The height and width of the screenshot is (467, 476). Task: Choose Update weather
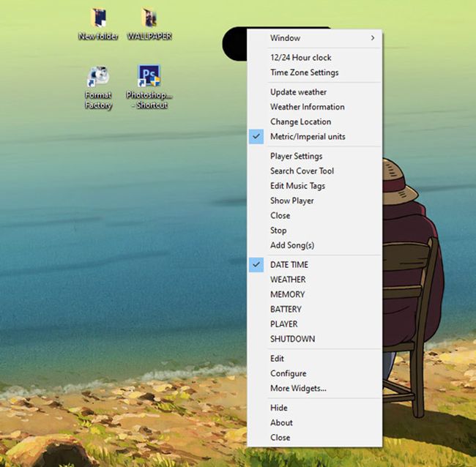(314, 91)
